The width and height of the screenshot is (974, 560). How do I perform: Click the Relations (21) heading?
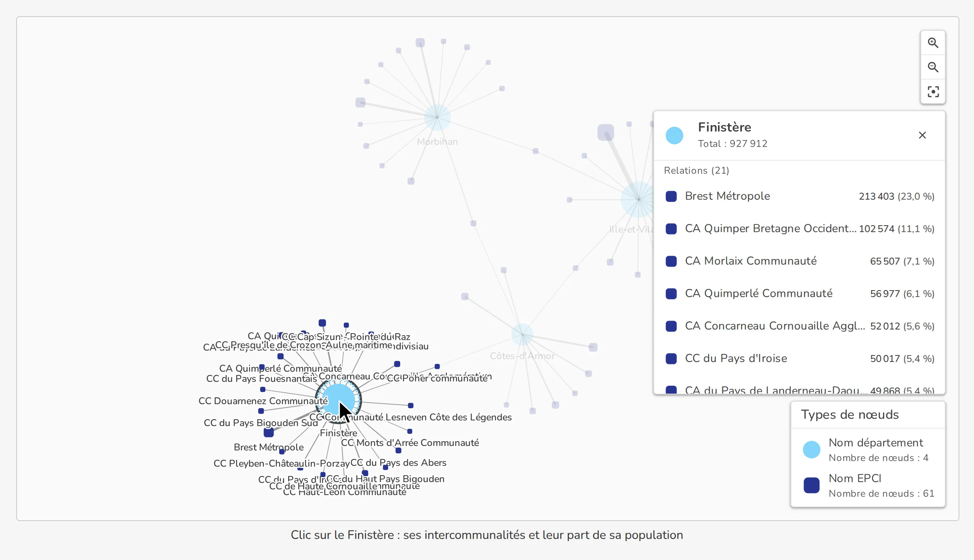pos(696,170)
